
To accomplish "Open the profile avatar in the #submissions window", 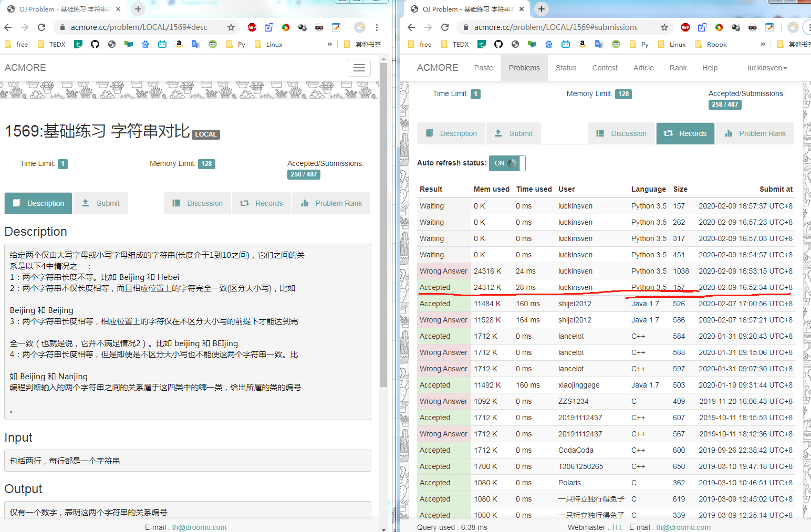I will [x=793, y=27].
